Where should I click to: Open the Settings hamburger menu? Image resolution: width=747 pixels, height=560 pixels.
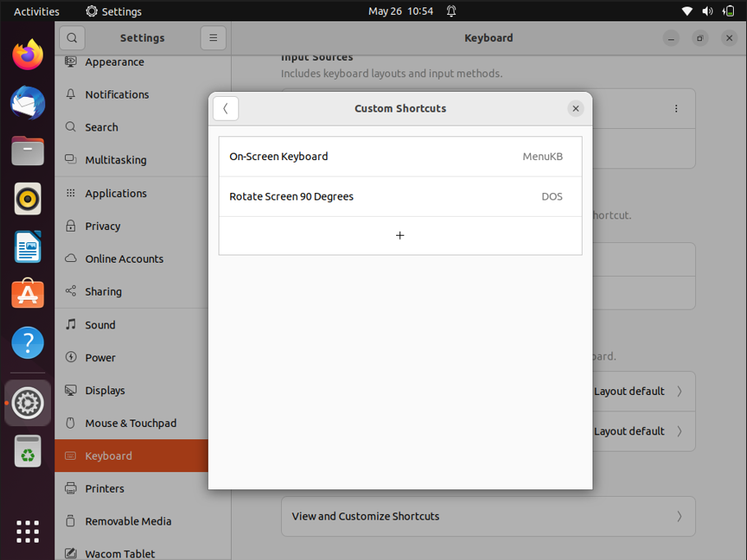pos(213,38)
